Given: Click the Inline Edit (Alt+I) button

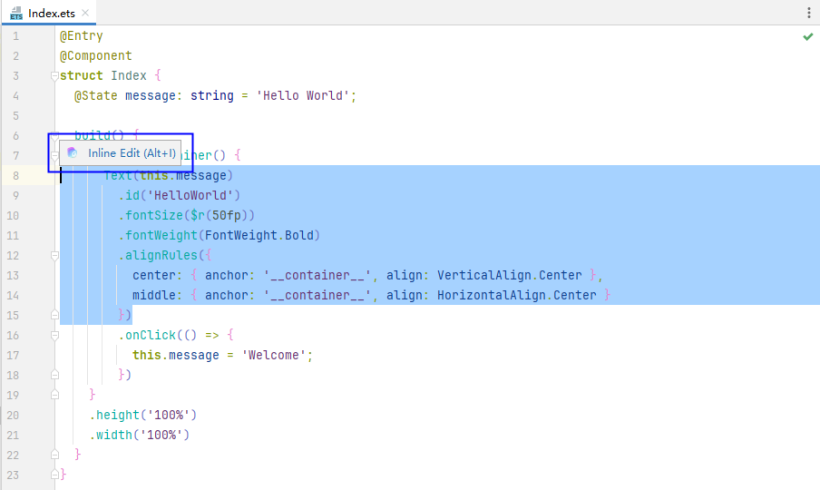Looking at the screenshot, I should 131,153.
